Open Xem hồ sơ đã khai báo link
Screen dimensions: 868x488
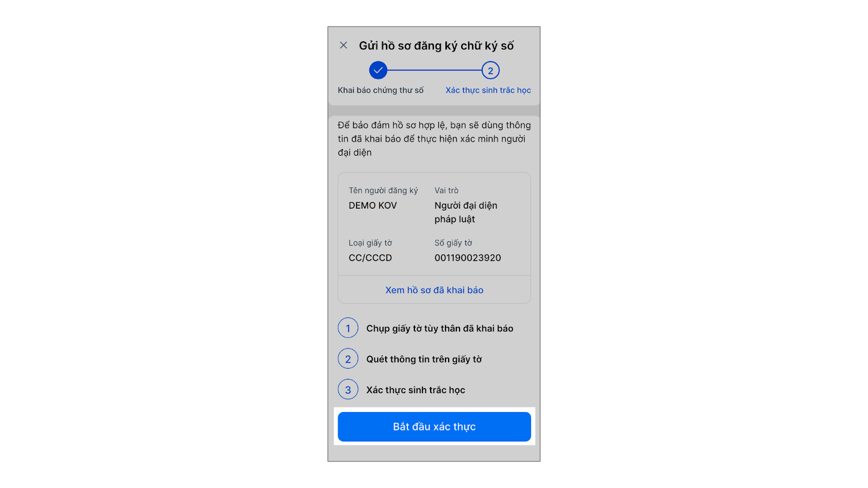(x=435, y=290)
